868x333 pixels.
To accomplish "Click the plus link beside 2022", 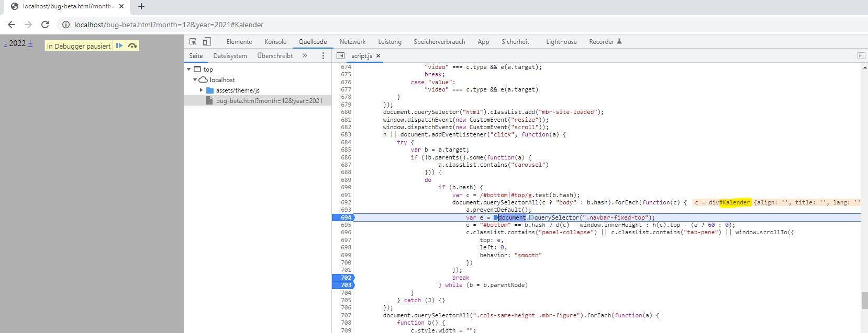I will [30, 43].
